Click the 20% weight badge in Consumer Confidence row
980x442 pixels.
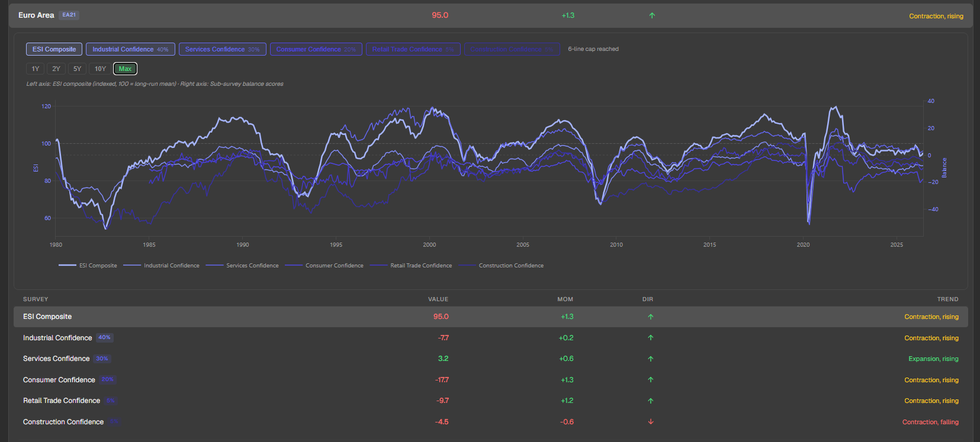[107, 380]
